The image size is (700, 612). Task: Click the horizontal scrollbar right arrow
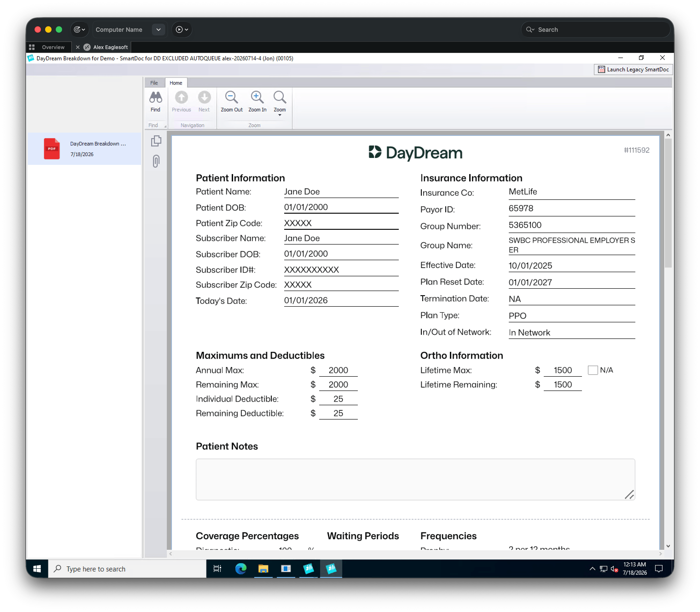660,554
